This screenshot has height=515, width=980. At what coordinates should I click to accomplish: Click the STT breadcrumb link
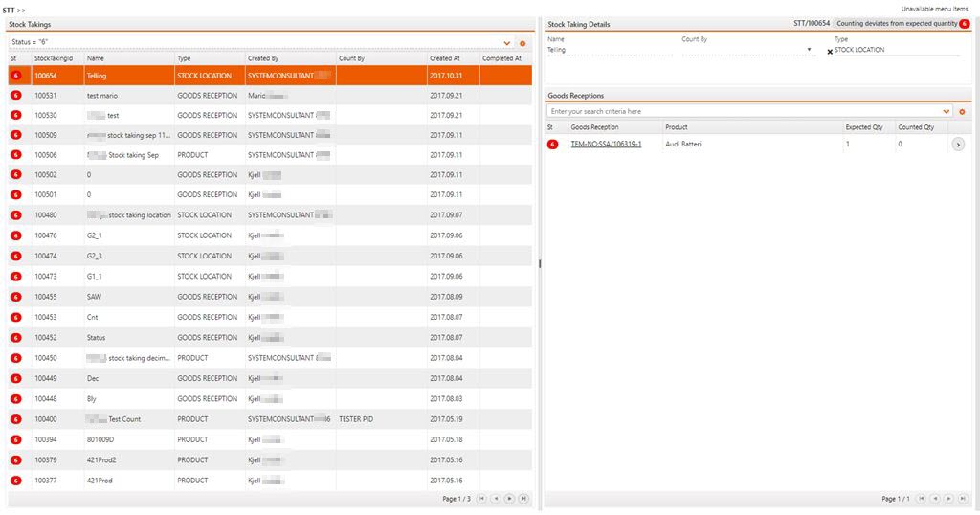point(9,9)
